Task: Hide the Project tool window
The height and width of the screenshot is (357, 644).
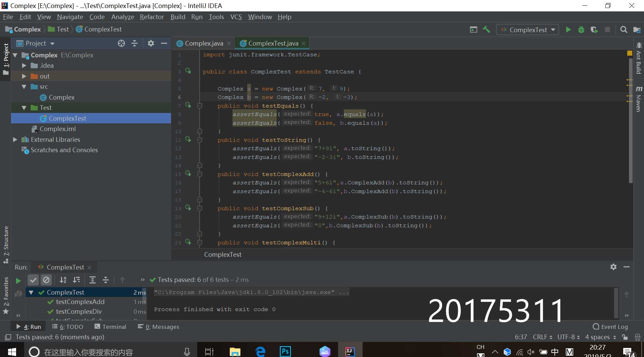Action: tap(164, 43)
